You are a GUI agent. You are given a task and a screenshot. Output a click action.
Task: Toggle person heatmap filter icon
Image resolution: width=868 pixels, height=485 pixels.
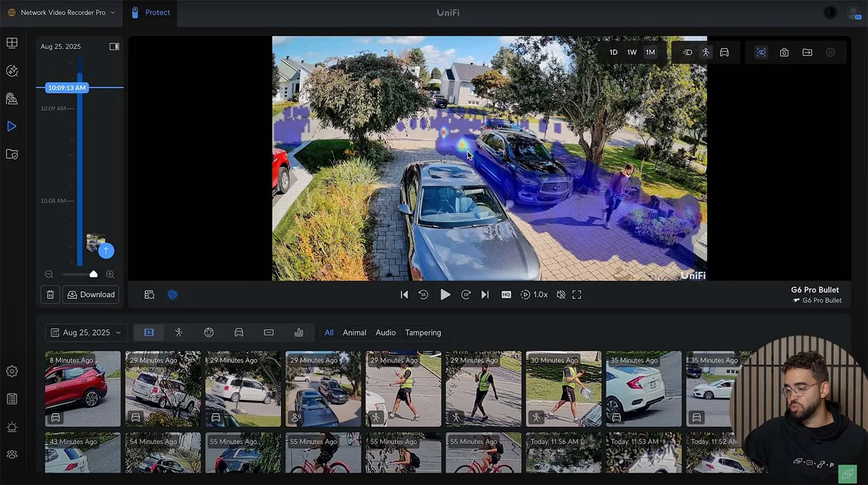click(706, 52)
